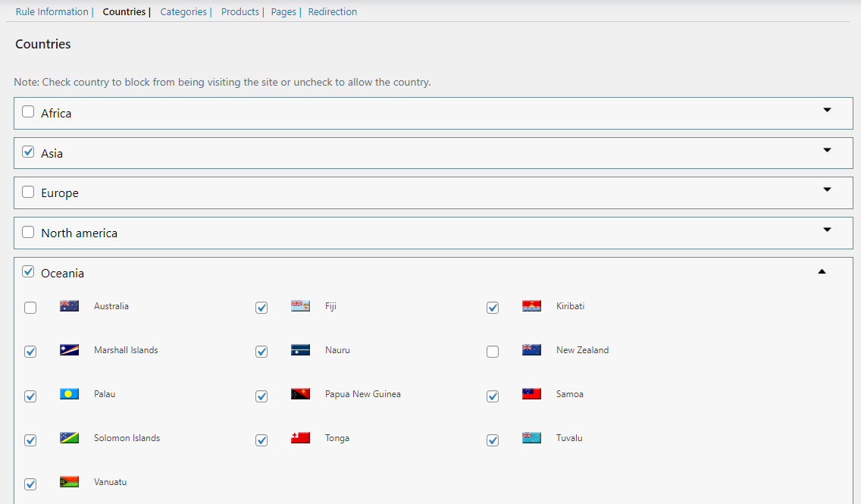Screen dimensions: 861x504
Task: Click the Fiji flag icon
Action: pyautogui.click(x=300, y=305)
